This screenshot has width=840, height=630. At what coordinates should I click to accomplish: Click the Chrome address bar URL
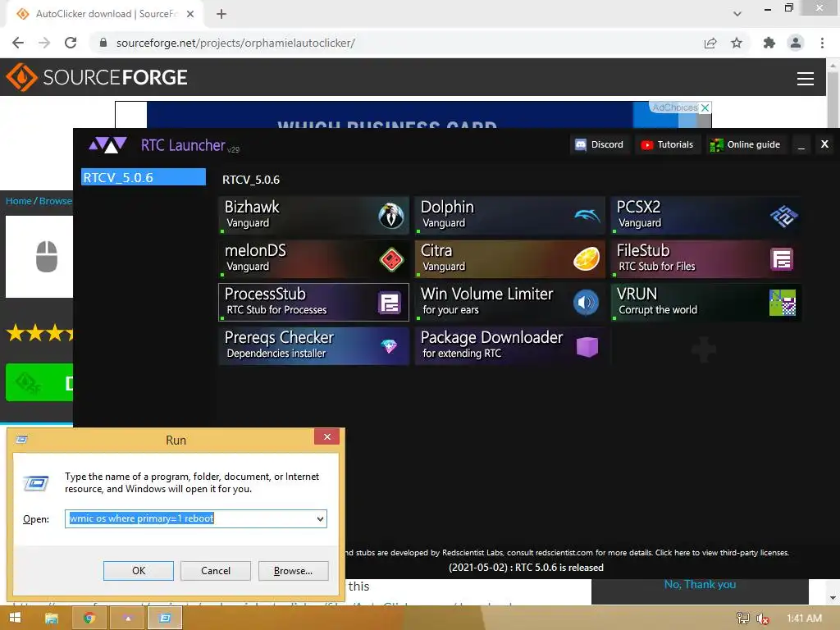coord(235,43)
